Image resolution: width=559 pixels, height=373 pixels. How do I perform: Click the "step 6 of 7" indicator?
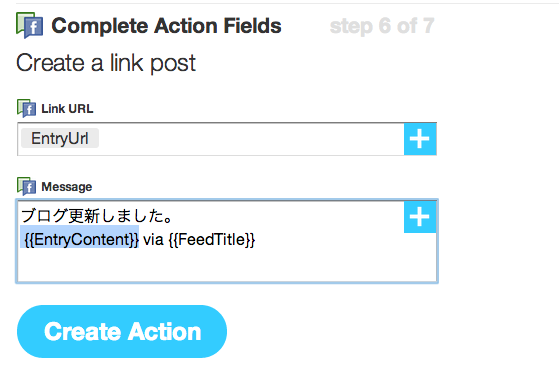point(382,26)
